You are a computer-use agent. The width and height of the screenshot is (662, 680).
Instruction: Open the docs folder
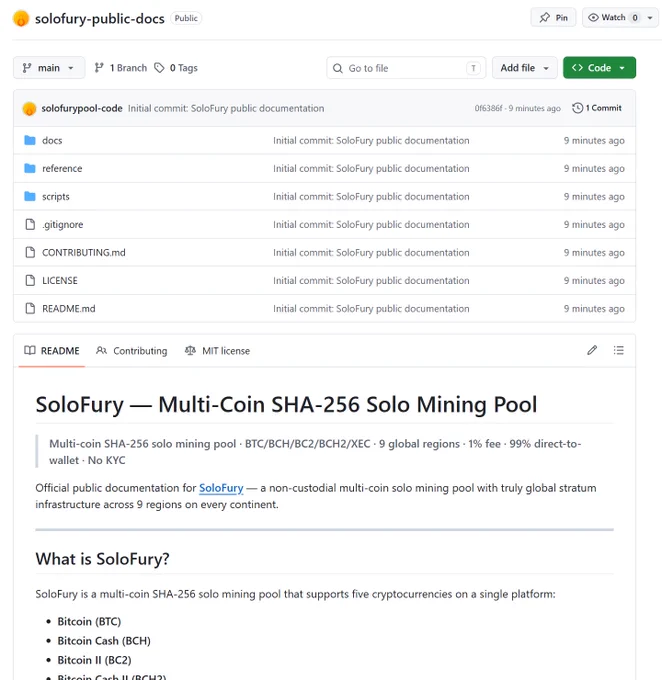tap(52, 141)
